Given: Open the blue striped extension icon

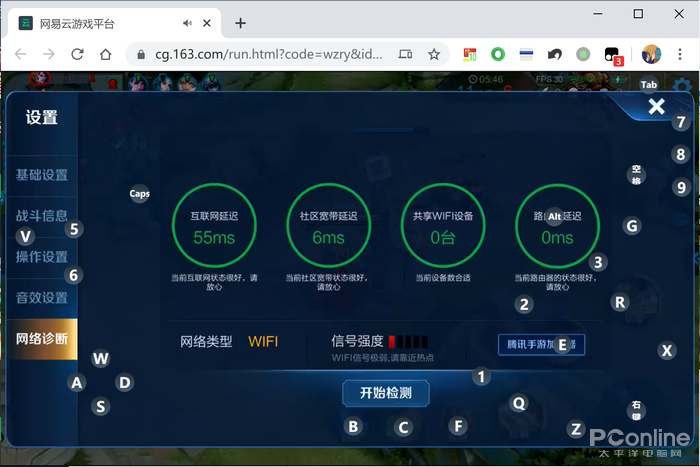Looking at the screenshot, I should [x=526, y=54].
